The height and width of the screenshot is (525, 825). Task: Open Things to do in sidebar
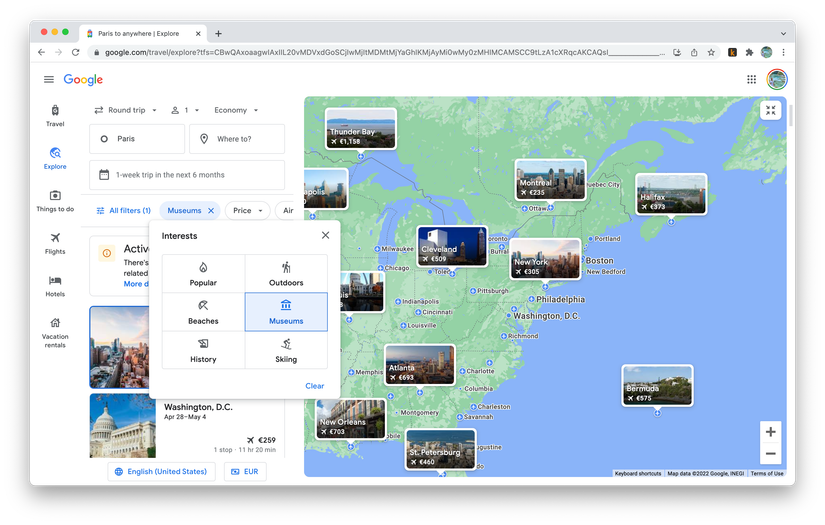55,201
